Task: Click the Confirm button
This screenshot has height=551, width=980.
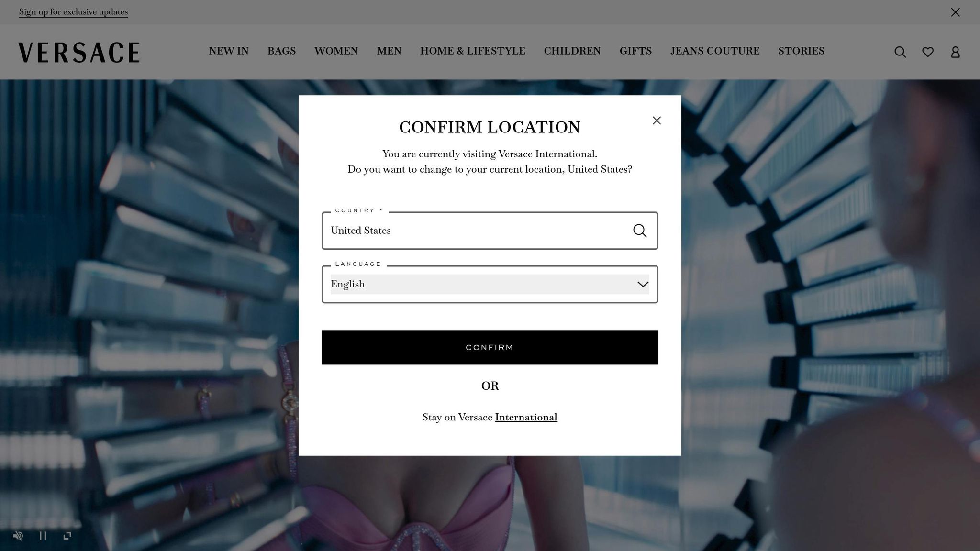Action: 490,347
